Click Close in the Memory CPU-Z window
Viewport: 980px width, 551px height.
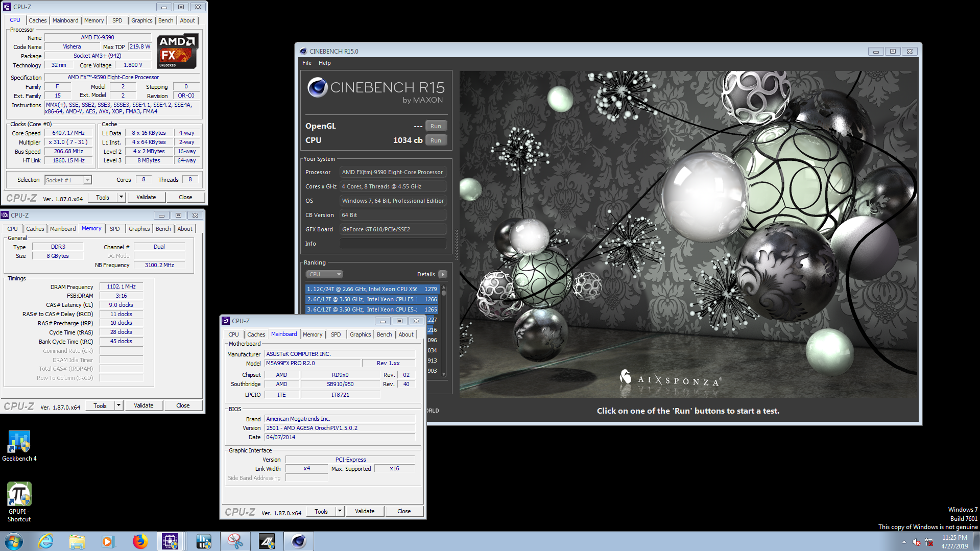(x=183, y=405)
